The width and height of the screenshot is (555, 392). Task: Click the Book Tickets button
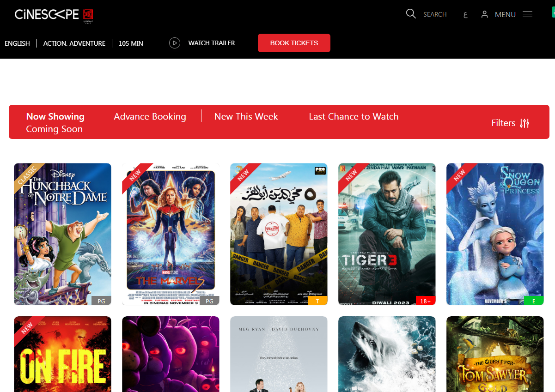tap(294, 43)
